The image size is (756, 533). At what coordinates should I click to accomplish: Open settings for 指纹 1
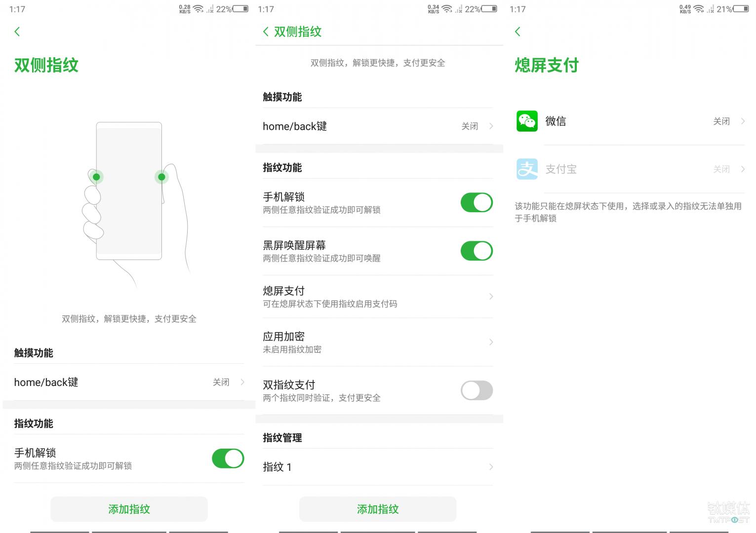click(377, 467)
